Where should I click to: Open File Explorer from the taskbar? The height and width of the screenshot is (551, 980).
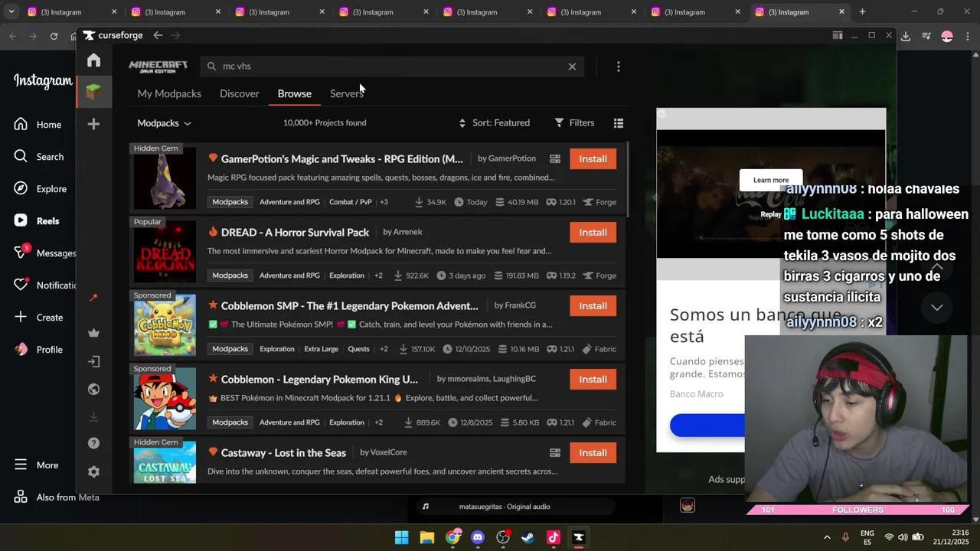427,537
